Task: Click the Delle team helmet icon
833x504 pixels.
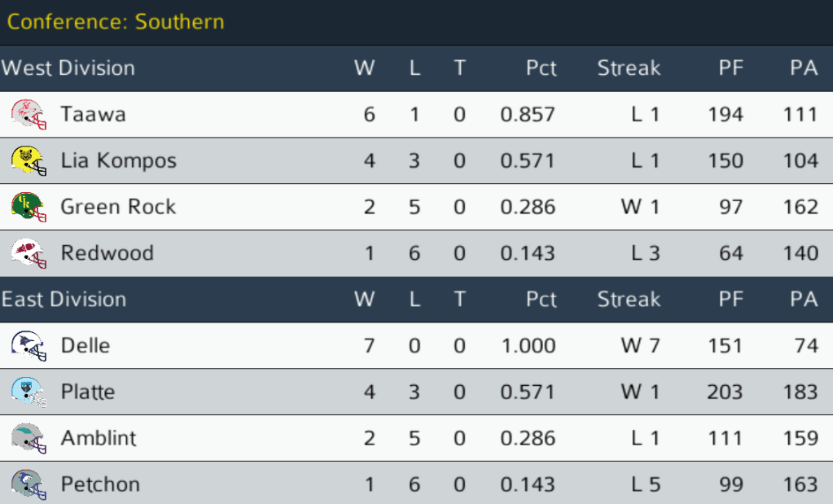Action: coord(28,346)
